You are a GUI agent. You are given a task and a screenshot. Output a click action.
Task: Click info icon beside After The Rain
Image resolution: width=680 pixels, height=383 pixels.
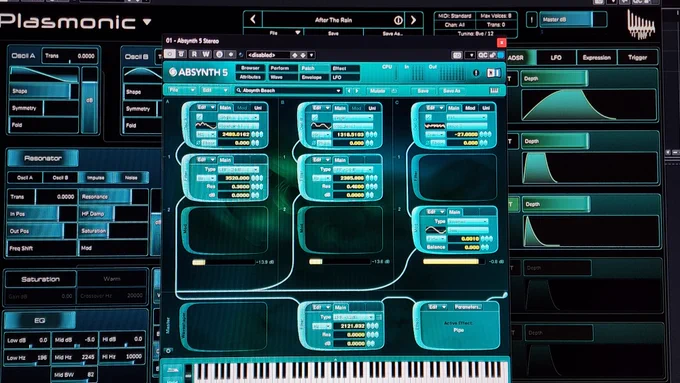coord(398,20)
